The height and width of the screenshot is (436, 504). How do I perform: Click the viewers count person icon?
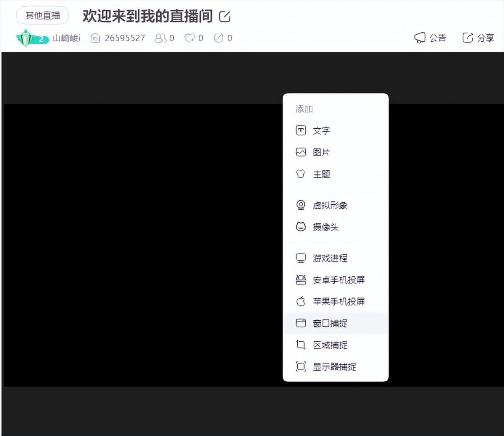pos(160,38)
